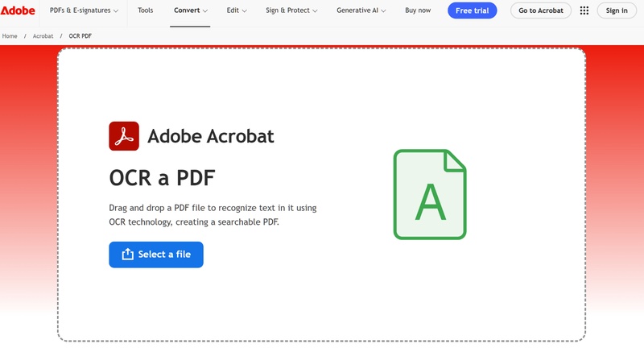Open the Tools menu item
Screen dimensions: 644x348
(146, 10)
